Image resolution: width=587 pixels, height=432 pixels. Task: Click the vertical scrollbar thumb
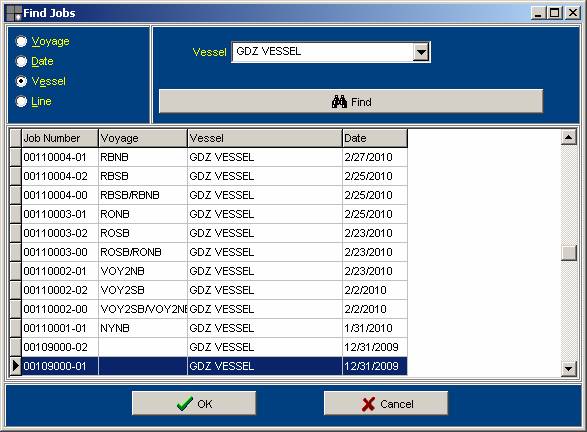(568, 253)
